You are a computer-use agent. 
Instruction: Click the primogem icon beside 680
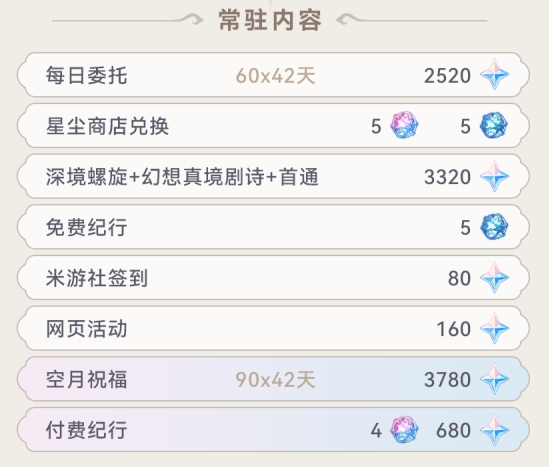tap(494, 430)
